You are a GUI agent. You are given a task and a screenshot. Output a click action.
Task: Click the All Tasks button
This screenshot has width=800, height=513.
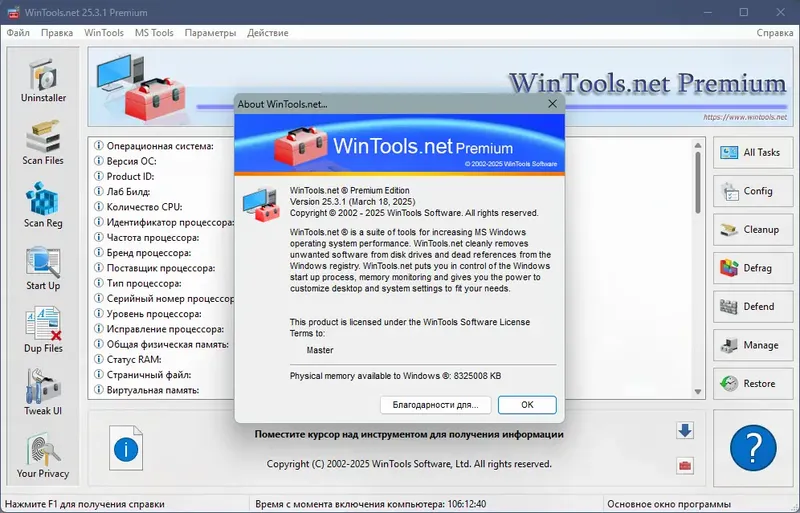point(753,152)
